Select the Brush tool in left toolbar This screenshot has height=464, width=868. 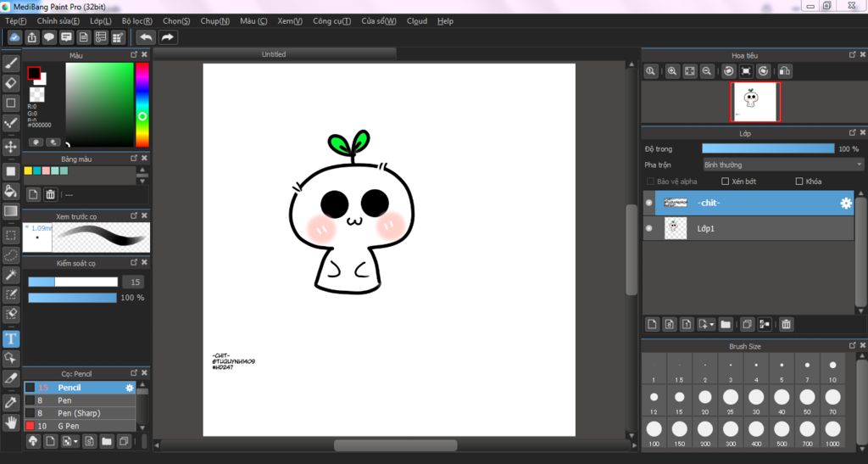tap(10, 64)
